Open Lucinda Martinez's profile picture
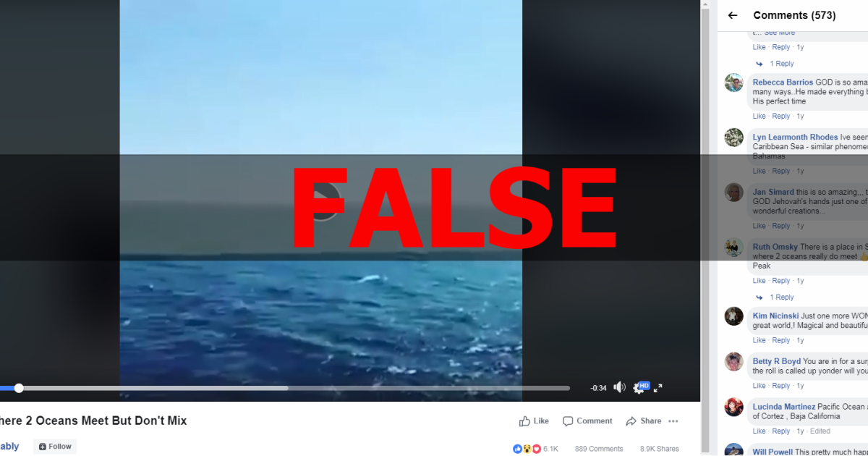The image size is (868, 456). [x=734, y=407]
